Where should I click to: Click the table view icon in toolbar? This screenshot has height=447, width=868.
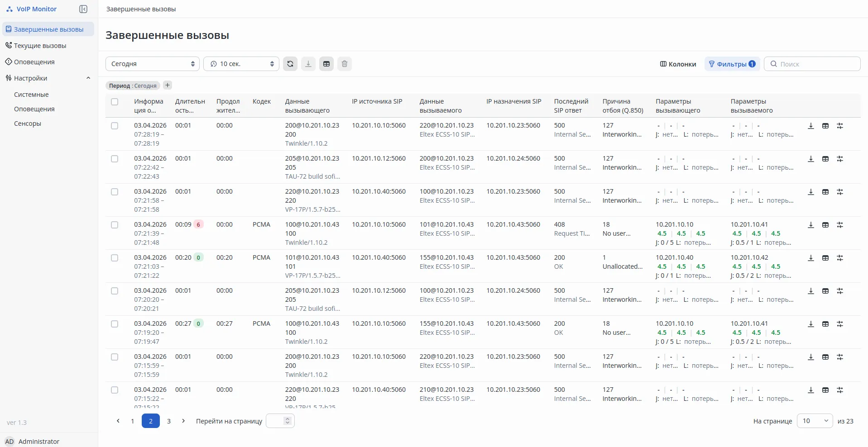coord(326,64)
